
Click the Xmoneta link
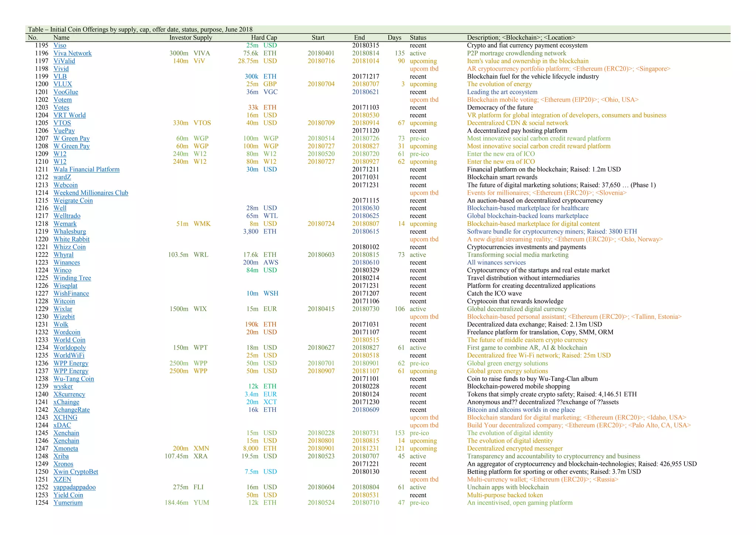tap(66, 449)
